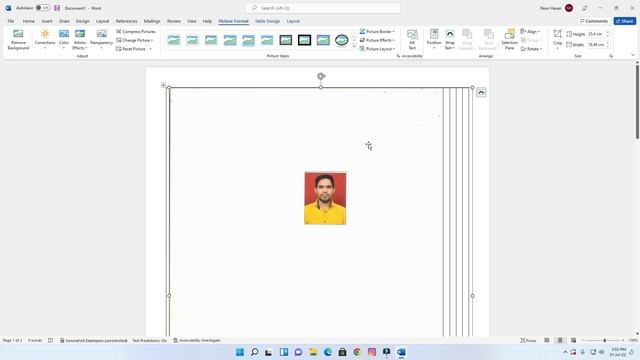Open the Color adjustment options
Viewport: 640px width, 360px height.
coord(64,40)
